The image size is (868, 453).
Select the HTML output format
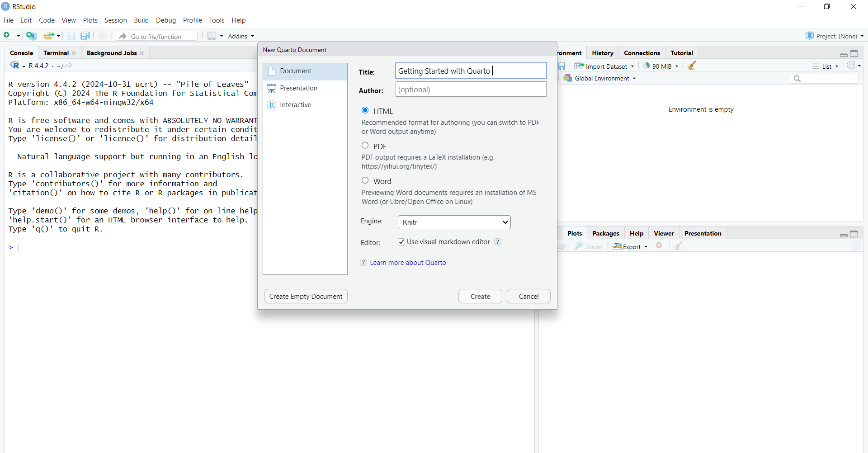tap(365, 110)
